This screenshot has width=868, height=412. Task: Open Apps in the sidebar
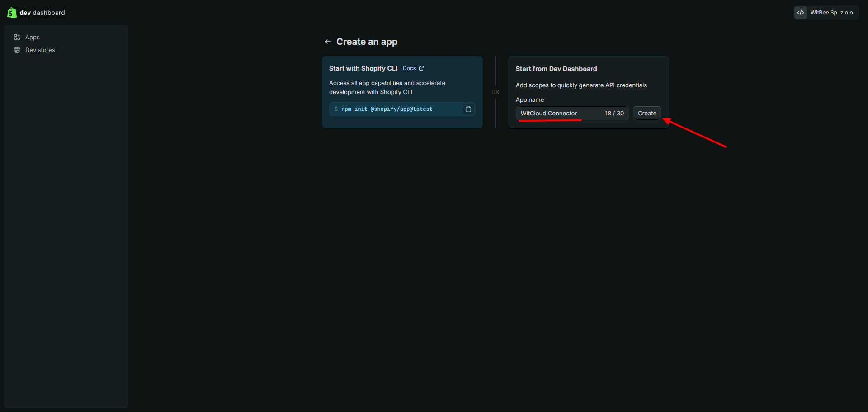(66, 37)
